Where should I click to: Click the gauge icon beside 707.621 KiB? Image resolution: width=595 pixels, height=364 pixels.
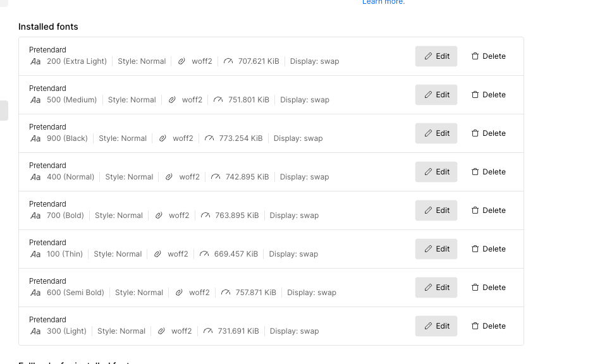point(228,61)
